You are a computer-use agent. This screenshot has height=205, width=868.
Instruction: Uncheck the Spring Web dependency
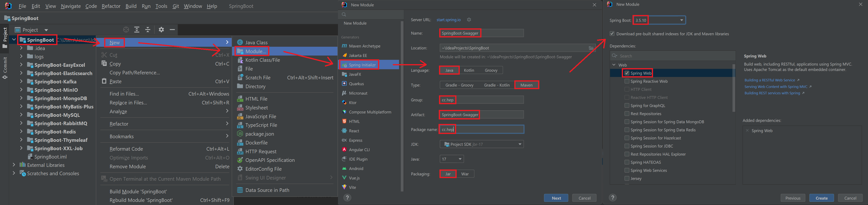coord(627,73)
